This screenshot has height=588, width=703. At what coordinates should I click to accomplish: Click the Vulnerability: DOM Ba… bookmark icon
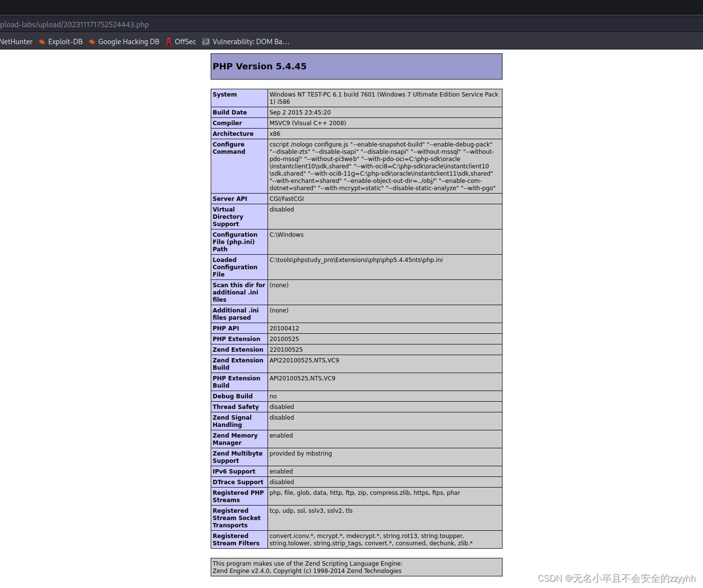click(x=206, y=42)
